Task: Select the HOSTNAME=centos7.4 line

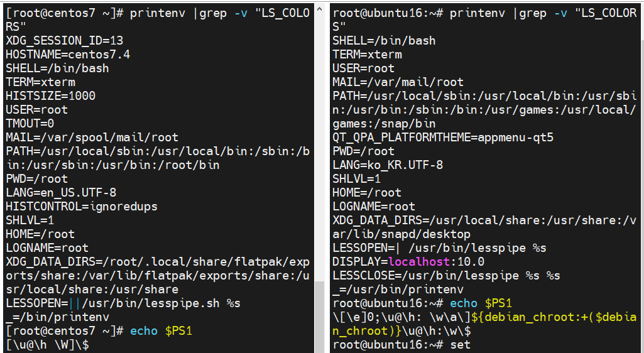Action: 68,54
